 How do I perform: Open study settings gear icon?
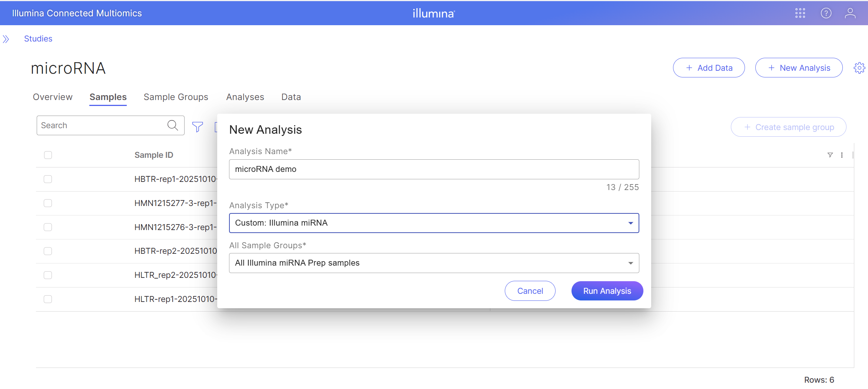tap(859, 68)
